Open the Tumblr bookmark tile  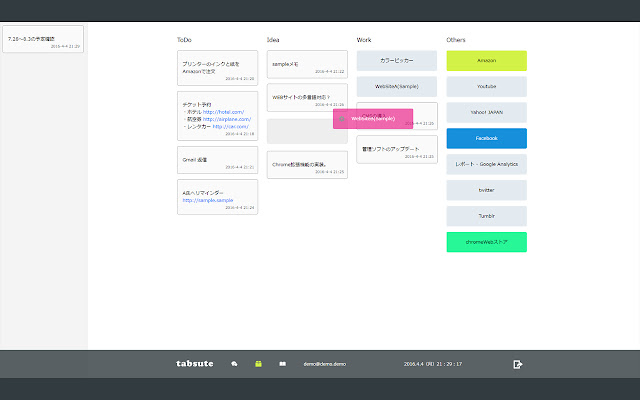click(487, 216)
